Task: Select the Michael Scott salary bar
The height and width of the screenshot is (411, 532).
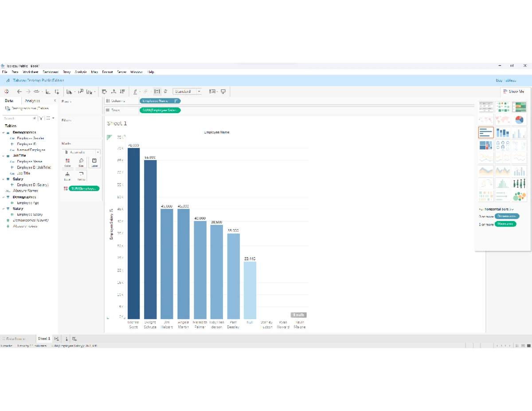Action: coord(133,233)
